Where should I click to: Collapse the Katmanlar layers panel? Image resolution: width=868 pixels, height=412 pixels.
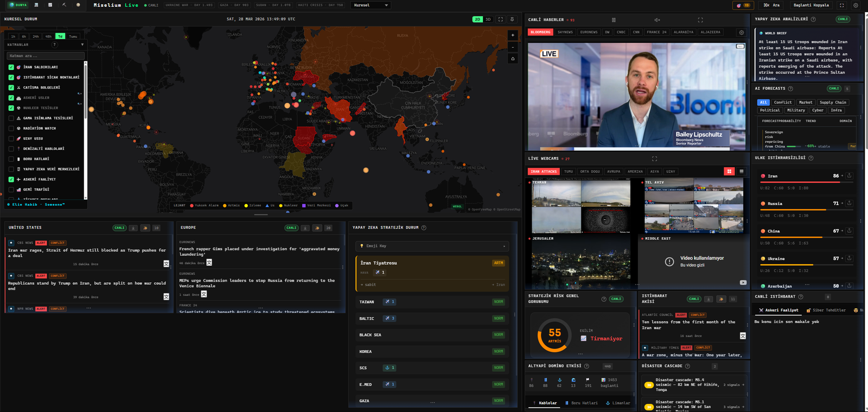pyautogui.click(x=82, y=45)
